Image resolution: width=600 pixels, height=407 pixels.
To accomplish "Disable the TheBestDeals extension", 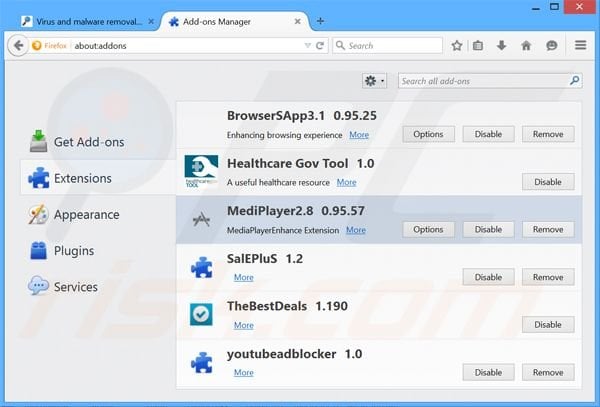I will [x=548, y=325].
